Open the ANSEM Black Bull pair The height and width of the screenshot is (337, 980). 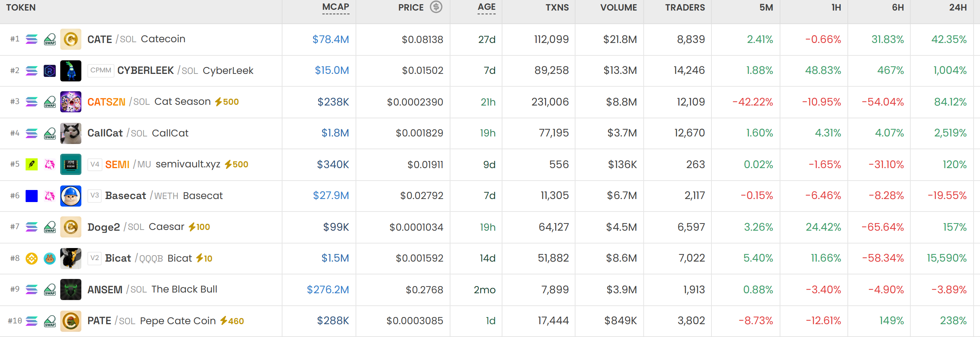(x=152, y=290)
